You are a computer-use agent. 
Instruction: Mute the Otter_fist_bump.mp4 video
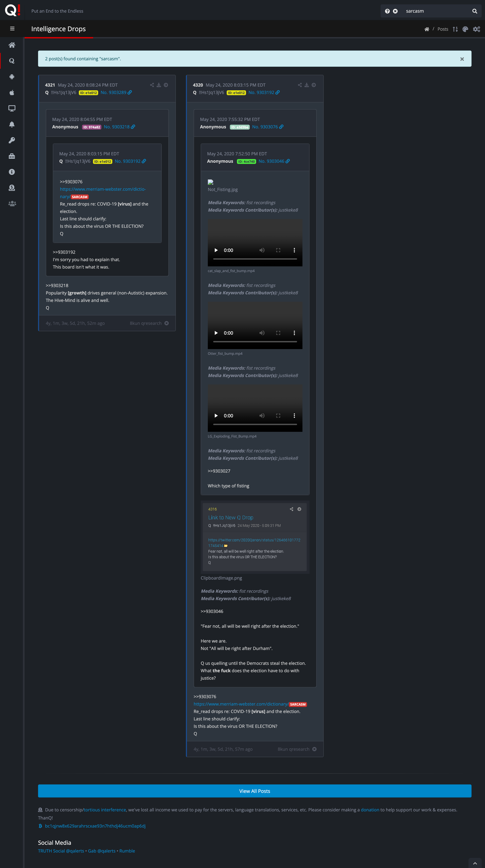coord(262,333)
